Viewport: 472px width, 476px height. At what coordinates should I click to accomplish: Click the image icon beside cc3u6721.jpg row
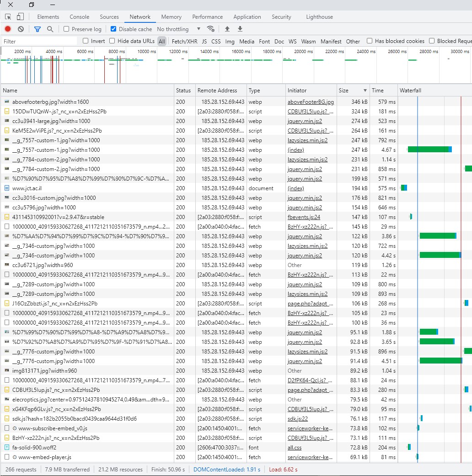click(x=7, y=265)
